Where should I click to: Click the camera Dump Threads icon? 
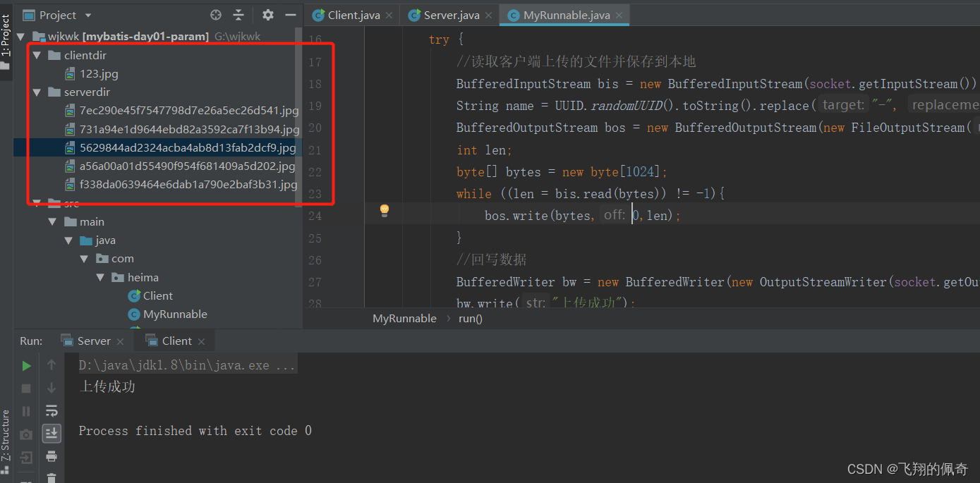26,434
